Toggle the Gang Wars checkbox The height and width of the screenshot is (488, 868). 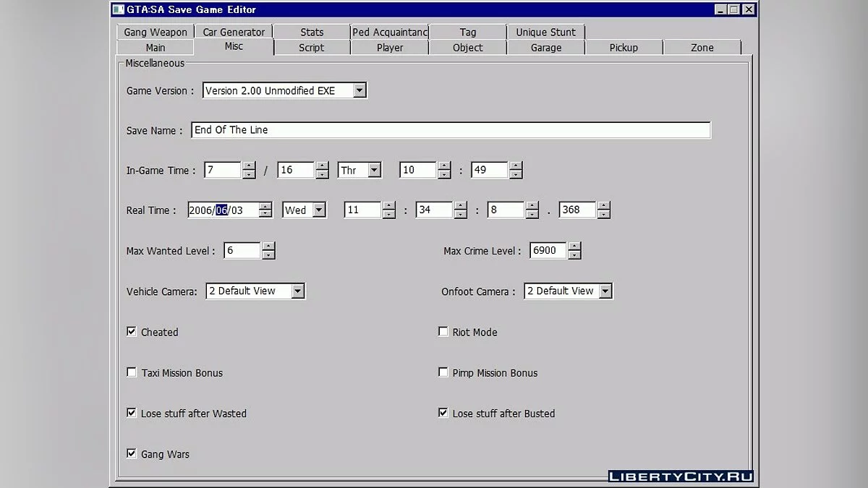(132, 453)
